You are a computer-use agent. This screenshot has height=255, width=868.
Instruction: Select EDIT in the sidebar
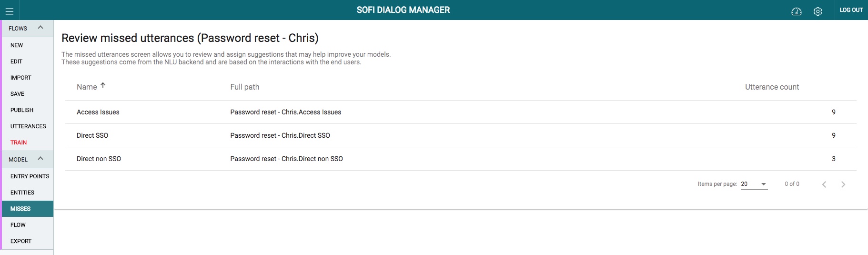pyautogui.click(x=28, y=61)
